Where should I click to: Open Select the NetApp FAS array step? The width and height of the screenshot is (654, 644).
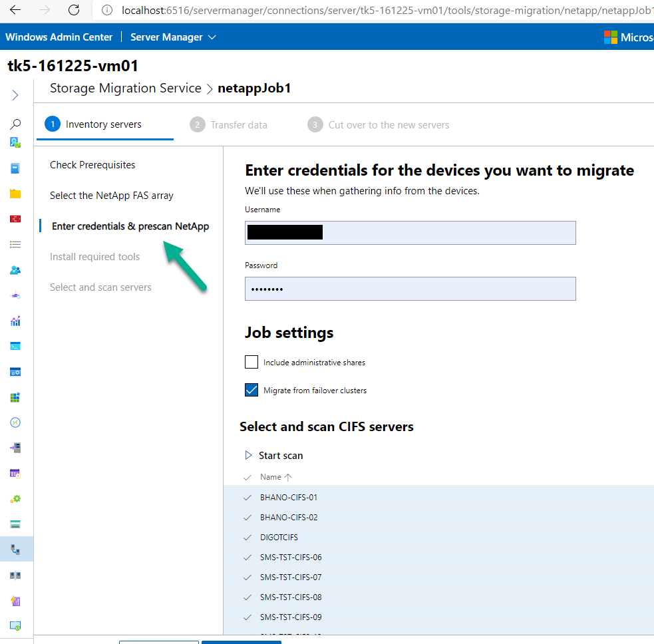tap(111, 195)
